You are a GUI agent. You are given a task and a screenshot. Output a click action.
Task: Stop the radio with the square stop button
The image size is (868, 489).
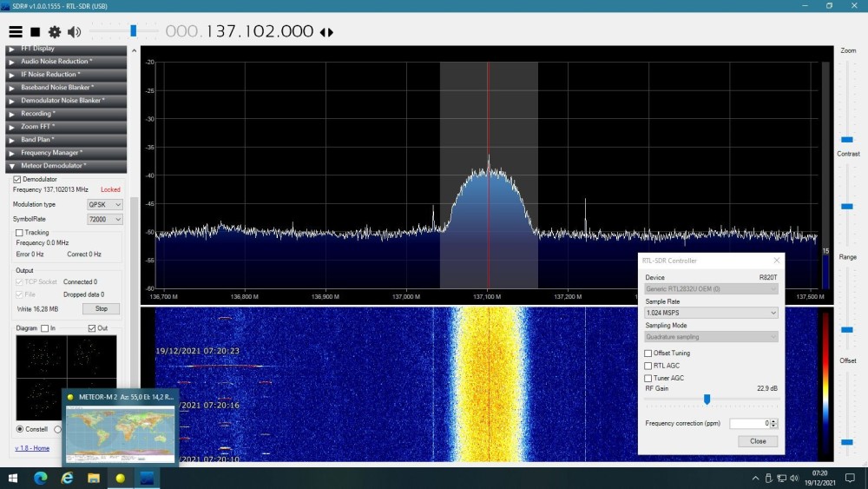point(35,32)
